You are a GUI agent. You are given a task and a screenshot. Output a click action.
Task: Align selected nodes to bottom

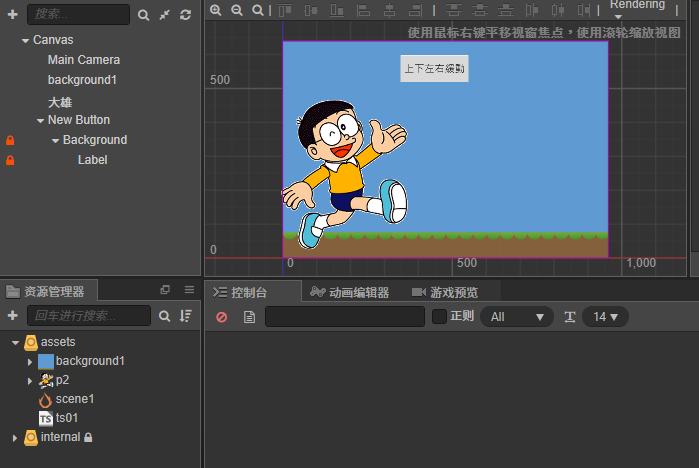[337, 10]
